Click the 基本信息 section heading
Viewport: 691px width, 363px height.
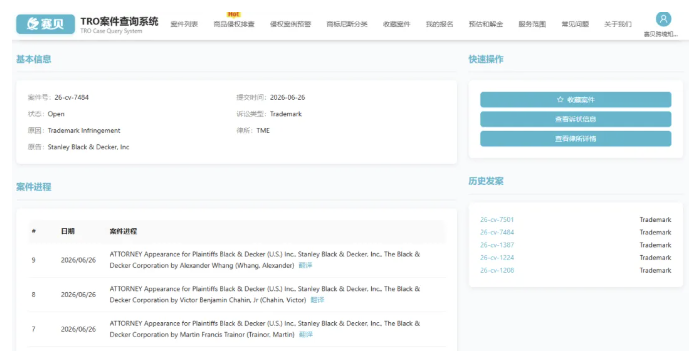tap(33, 59)
